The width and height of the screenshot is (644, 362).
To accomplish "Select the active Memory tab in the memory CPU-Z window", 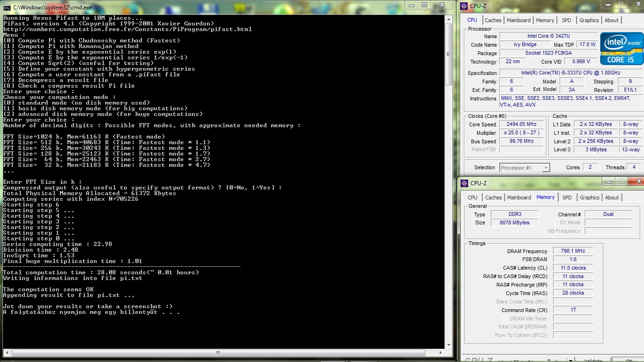I will pos(545,197).
